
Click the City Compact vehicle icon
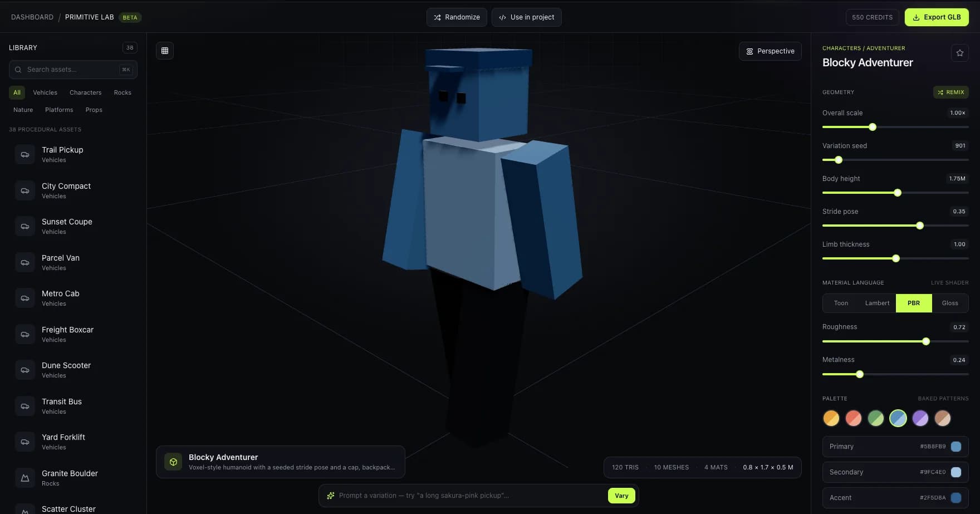coord(25,190)
